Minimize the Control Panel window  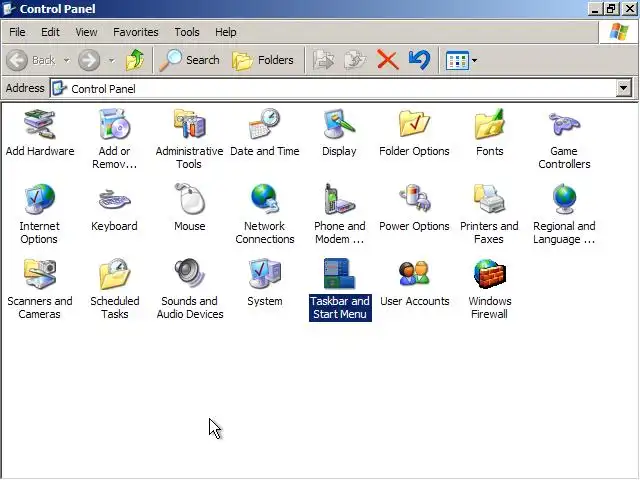click(596, 9)
